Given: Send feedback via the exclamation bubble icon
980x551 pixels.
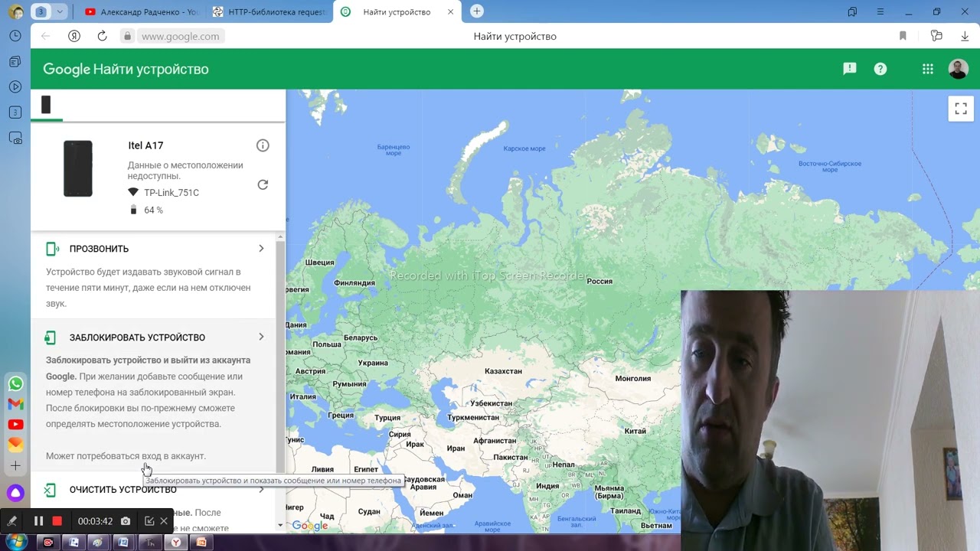Looking at the screenshot, I should pos(849,69).
